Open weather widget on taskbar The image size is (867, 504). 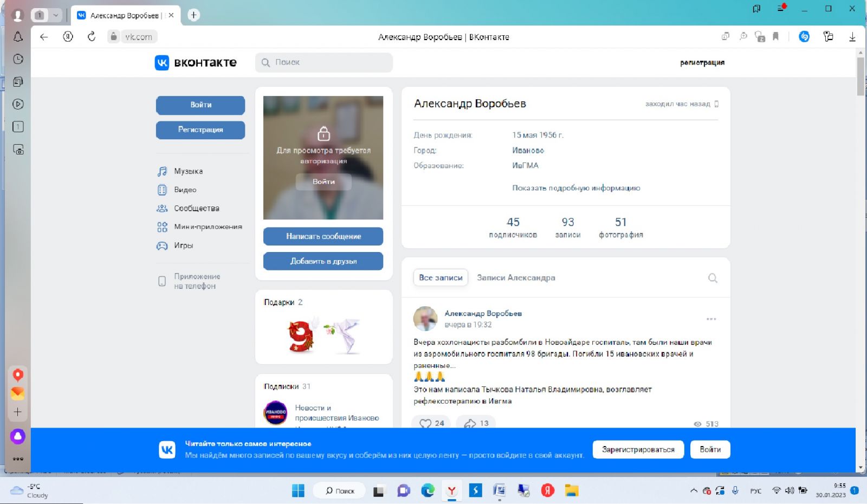pyautogui.click(x=30, y=491)
